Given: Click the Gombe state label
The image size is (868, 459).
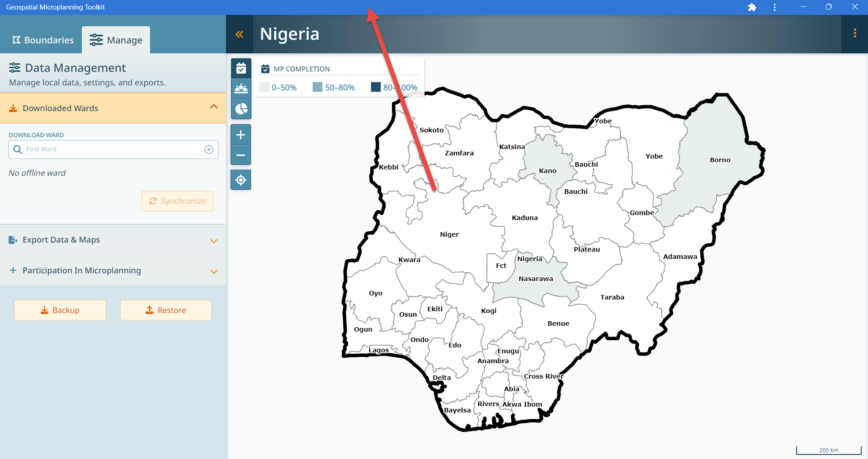Looking at the screenshot, I should pos(642,213).
